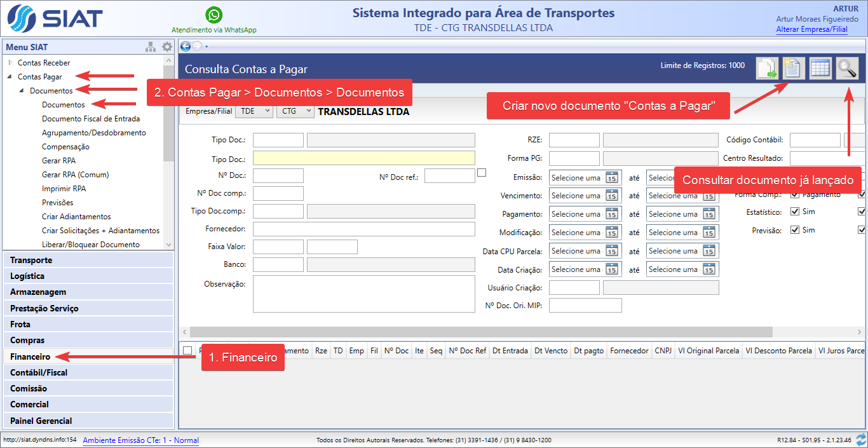Click the magnifier search icon in header

point(847,68)
